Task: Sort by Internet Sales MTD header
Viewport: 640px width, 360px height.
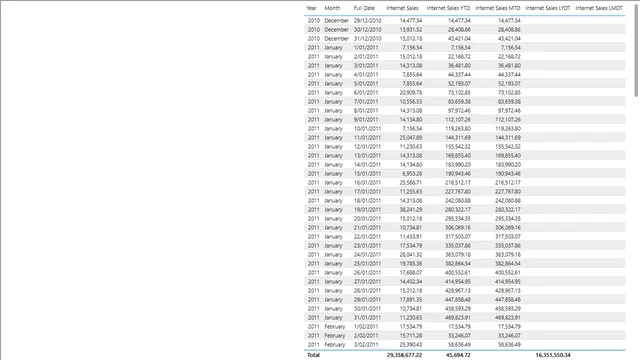Action: (x=498, y=8)
